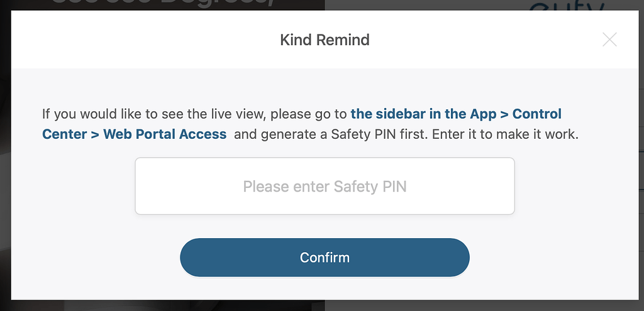
Task: Click the dimmed backdrop right of the dialog
Action: [641, 157]
